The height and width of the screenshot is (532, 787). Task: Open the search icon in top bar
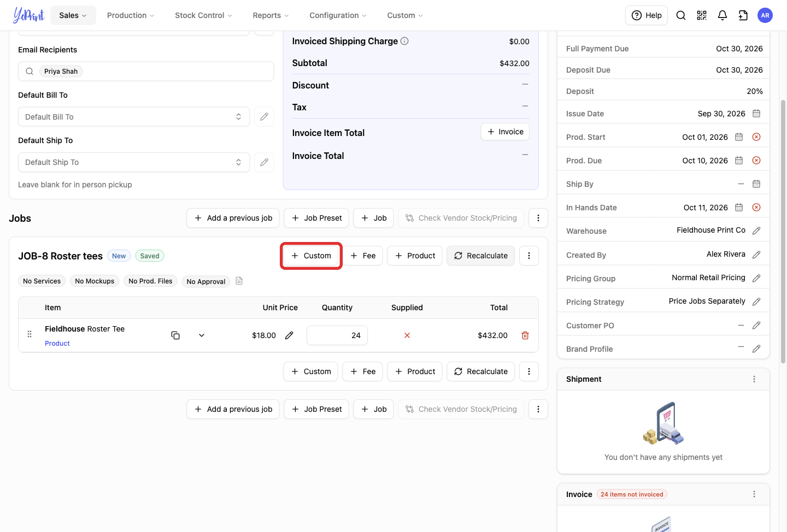[x=681, y=15]
